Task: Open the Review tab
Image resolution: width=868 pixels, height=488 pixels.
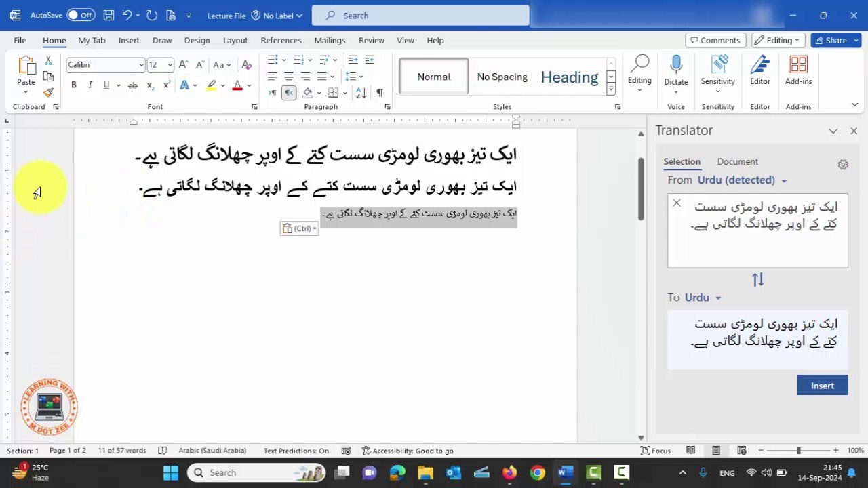Action: click(372, 41)
